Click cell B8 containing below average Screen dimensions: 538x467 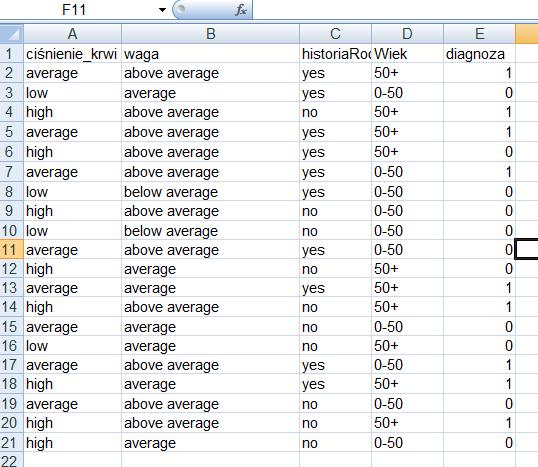210,192
